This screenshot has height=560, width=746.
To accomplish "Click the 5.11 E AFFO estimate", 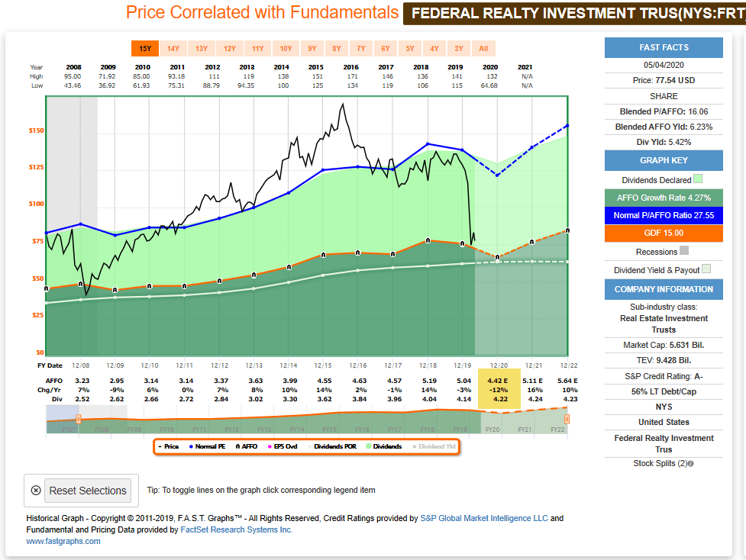I will pos(533,381).
